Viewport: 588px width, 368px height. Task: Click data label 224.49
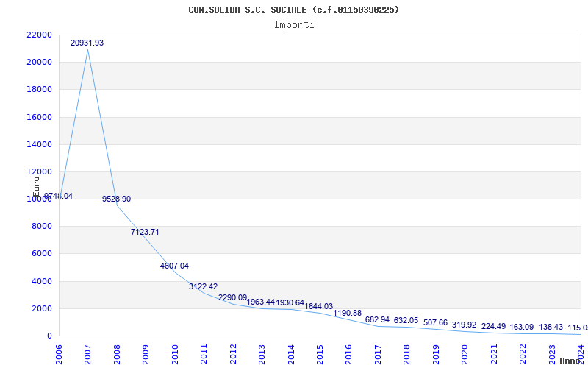493,326
